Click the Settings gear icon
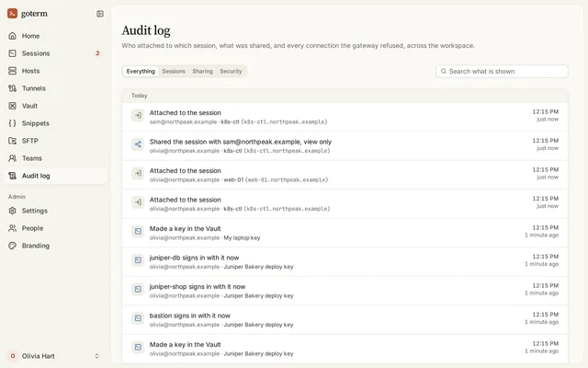Image resolution: width=588 pixels, height=368 pixels. [x=12, y=211]
